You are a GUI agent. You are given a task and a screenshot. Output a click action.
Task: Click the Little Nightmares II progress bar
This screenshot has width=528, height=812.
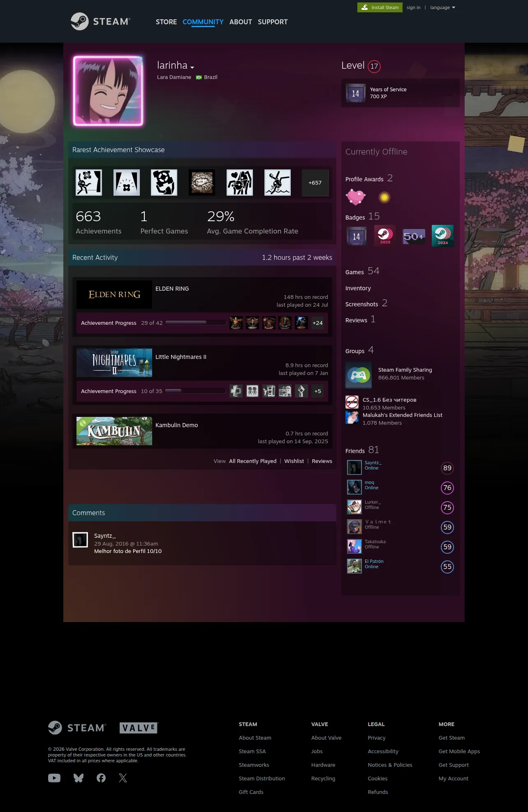coord(195,391)
